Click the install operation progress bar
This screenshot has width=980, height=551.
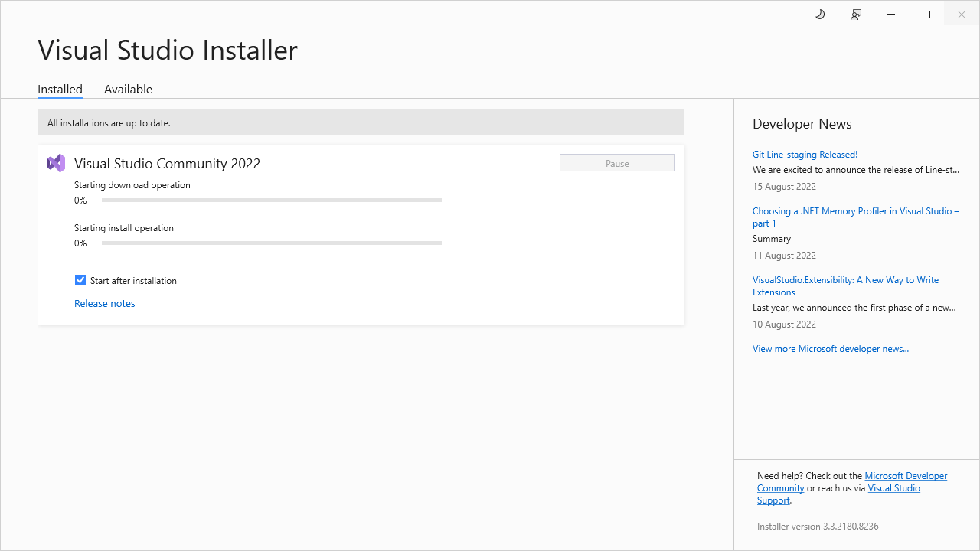pos(271,243)
